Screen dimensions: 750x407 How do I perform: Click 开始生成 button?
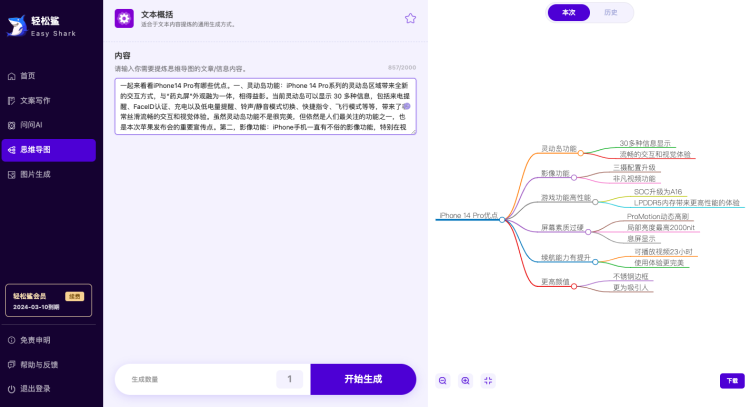tap(363, 379)
